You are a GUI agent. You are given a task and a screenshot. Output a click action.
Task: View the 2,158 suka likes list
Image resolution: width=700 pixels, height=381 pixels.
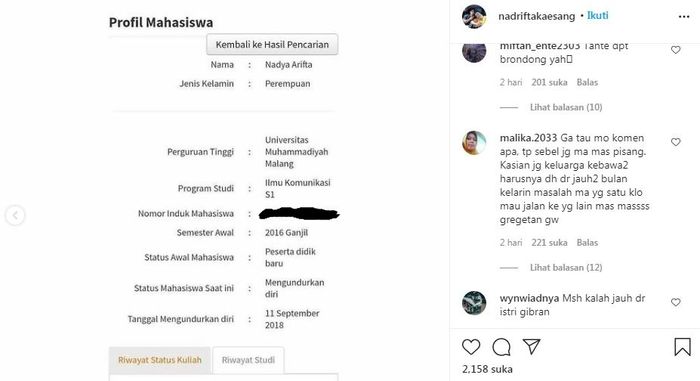click(487, 369)
